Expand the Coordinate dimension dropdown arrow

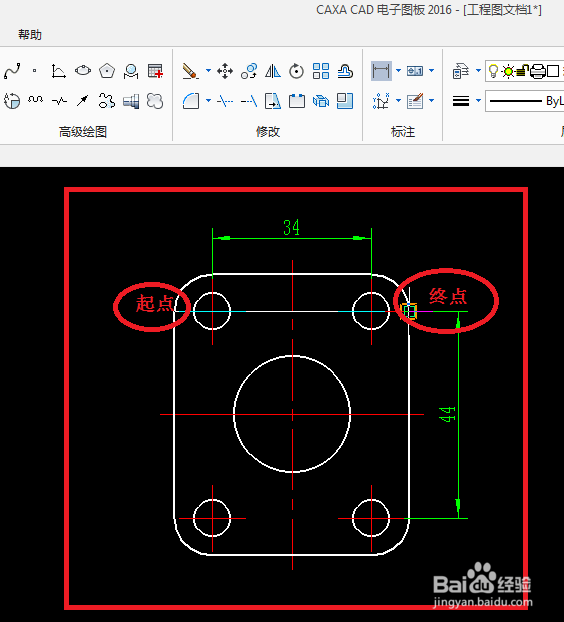(x=399, y=101)
